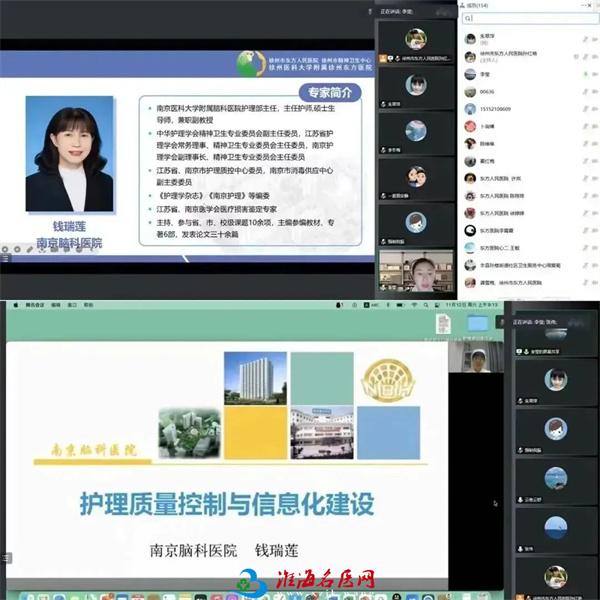Open the three-dot menu of participants panel
Image resolution: width=600 pixels, height=600 pixels.
(x=585, y=5)
